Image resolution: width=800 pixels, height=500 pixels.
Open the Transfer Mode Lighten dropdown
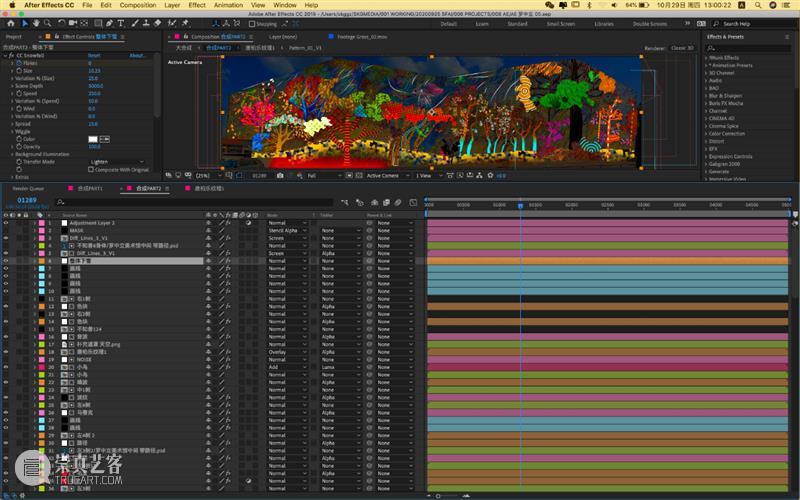[x=117, y=162]
